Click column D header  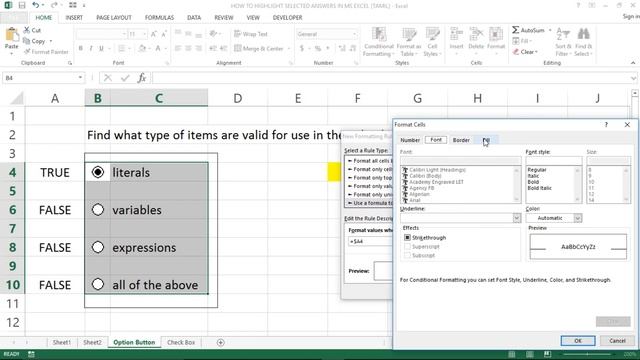tap(238, 98)
